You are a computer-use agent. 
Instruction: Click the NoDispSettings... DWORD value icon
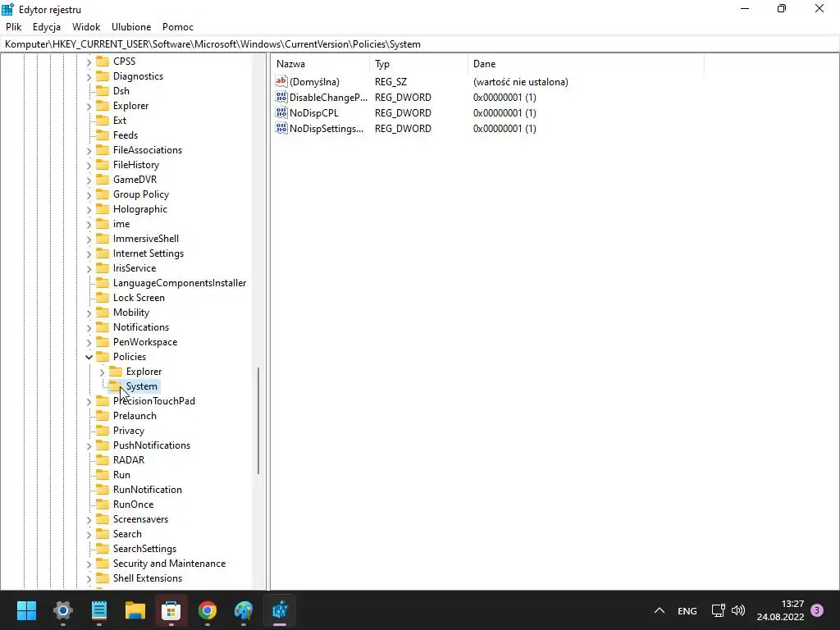coord(281,128)
